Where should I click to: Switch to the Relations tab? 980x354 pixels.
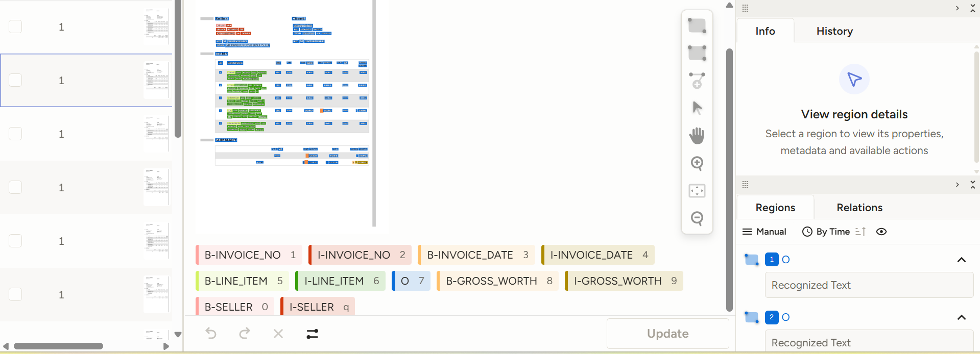pos(859,208)
